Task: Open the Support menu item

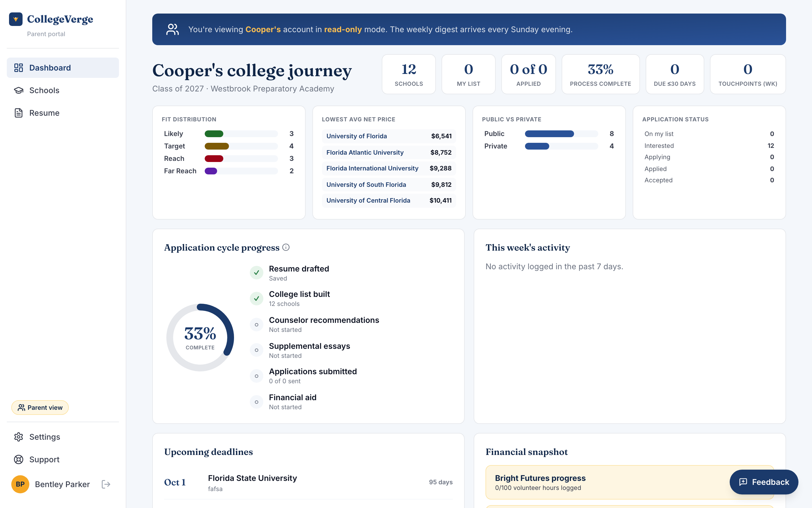Action: tap(63, 459)
